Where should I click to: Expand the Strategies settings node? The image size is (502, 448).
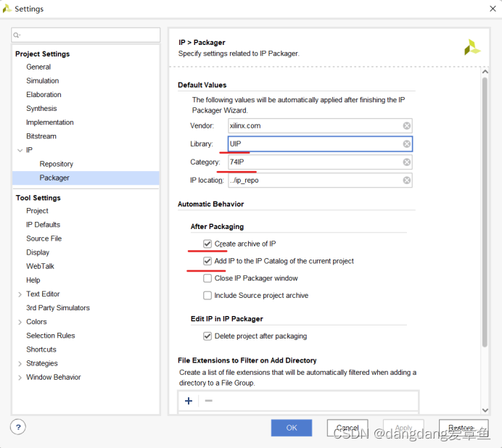tap(20, 363)
